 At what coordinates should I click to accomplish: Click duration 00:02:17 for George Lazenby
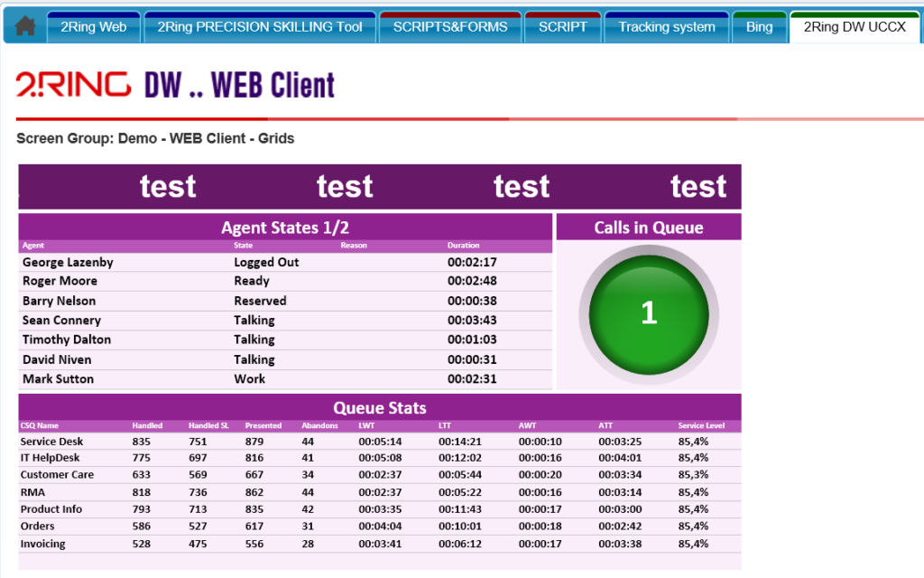(x=472, y=263)
